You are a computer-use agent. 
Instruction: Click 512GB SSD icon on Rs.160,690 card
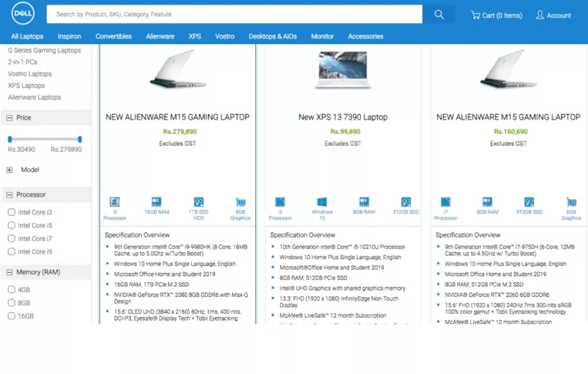tap(529, 202)
